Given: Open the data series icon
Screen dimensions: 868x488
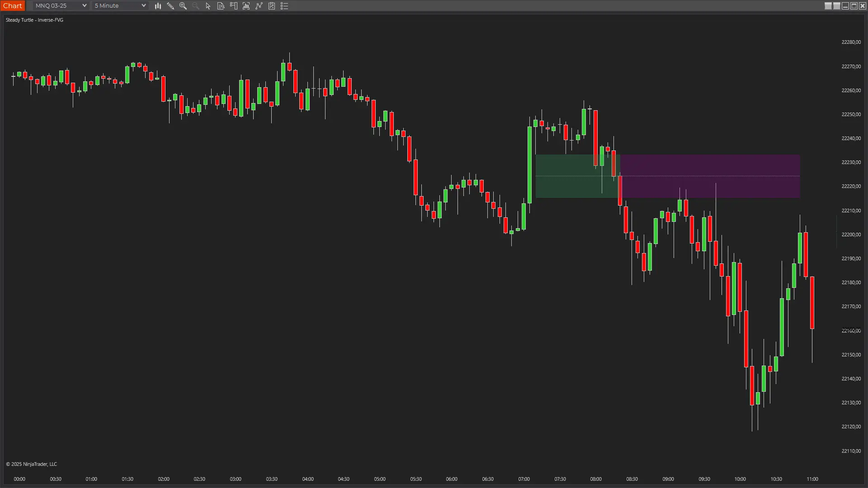Looking at the screenshot, I should 246,6.
